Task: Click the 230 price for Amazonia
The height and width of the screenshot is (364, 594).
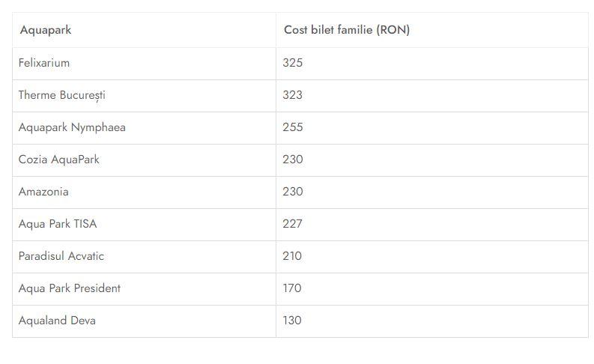Action: (293, 192)
